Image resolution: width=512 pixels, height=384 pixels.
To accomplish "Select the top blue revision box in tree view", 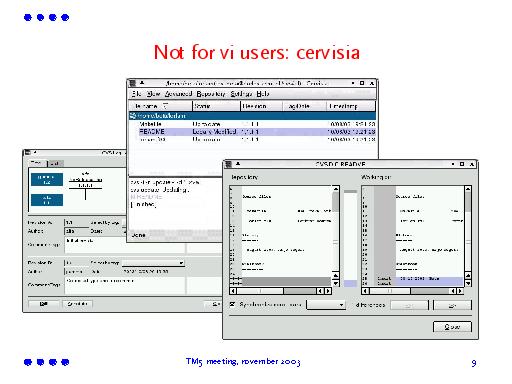I will tap(47, 180).
